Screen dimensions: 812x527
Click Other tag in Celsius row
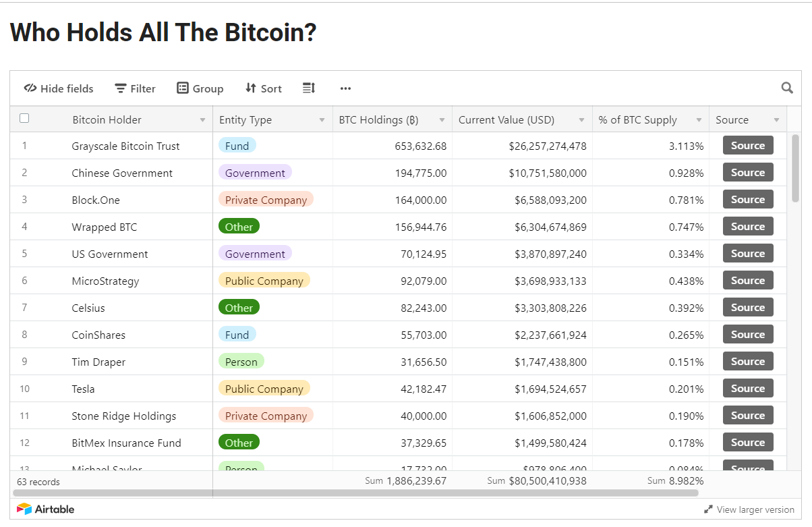click(x=239, y=308)
